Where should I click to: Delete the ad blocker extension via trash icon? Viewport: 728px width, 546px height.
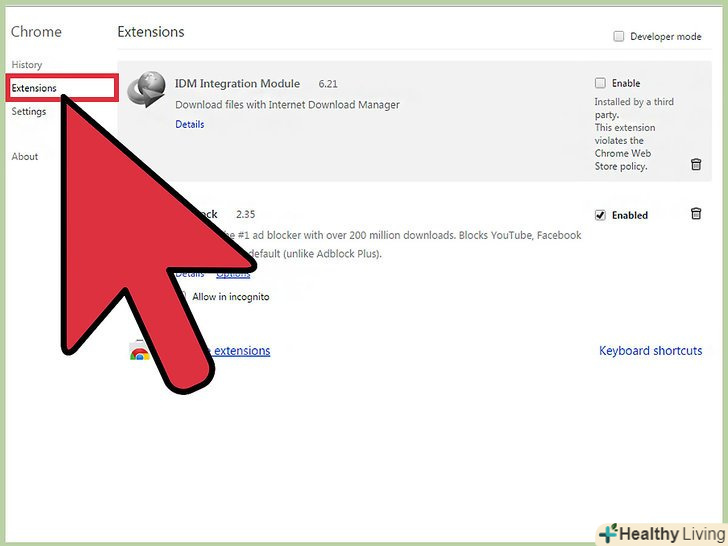coord(696,213)
